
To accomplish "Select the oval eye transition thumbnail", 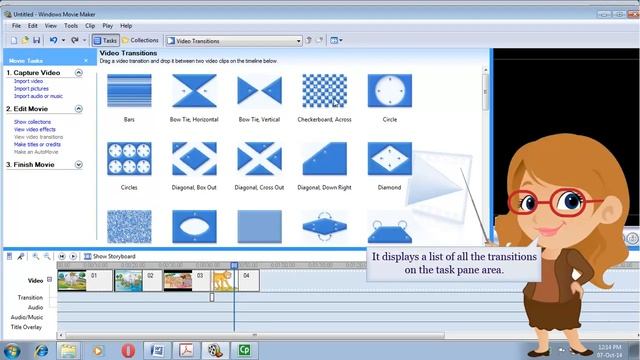I will [194, 227].
